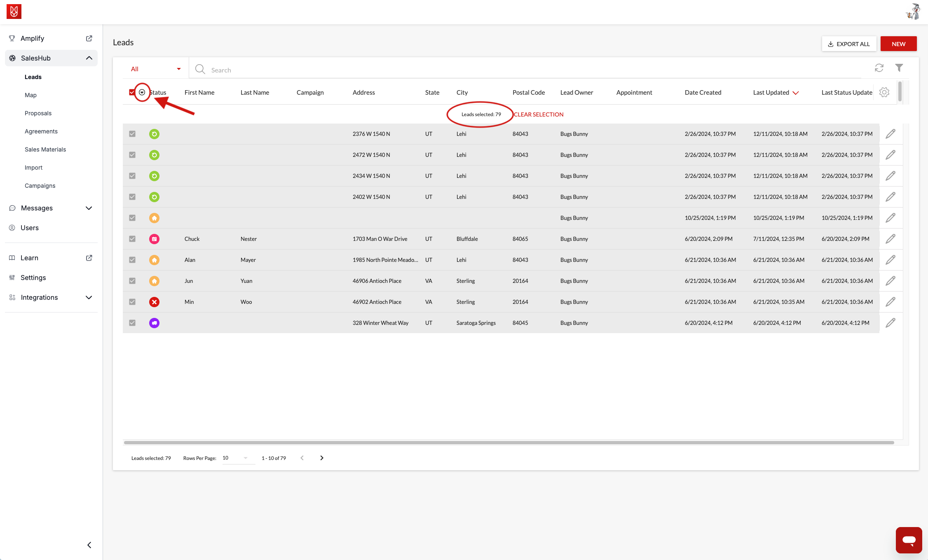Viewport: 928px width, 560px height.
Task: Uncheck lead 2434 W 1540 N
Action: tap(132, 176)
